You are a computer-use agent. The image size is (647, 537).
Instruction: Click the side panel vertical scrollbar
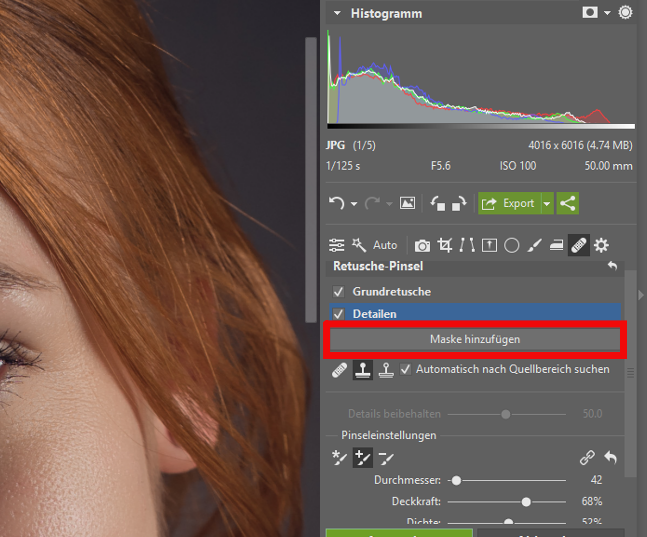[x=630, y=374]
